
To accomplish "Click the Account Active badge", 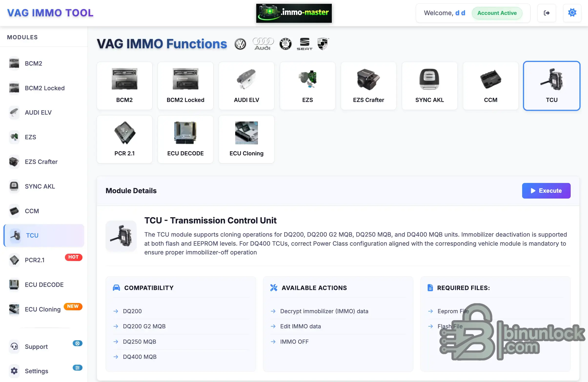I will [497, 13].
